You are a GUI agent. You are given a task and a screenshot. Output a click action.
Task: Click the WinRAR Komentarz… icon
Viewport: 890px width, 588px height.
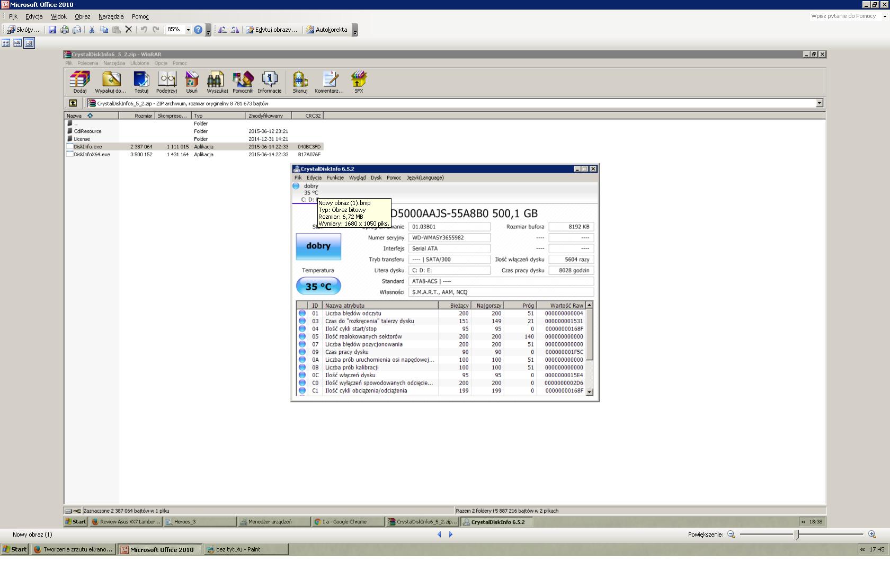(329, 82)
